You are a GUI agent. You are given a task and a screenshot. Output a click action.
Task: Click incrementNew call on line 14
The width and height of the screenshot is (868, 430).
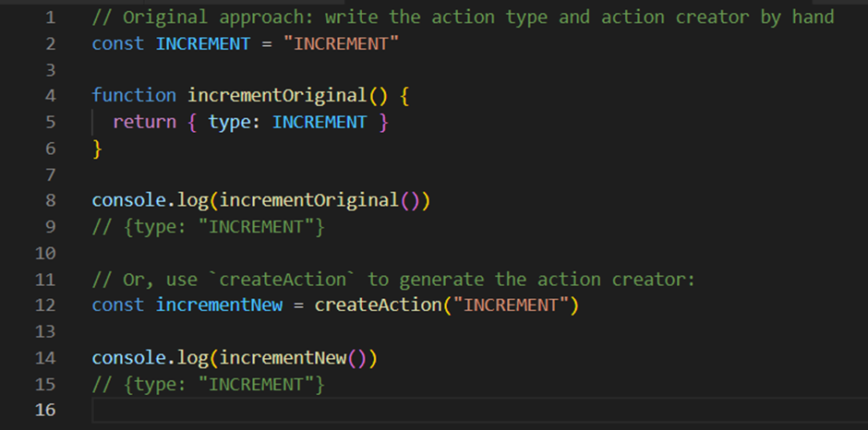tap(283, 357)
